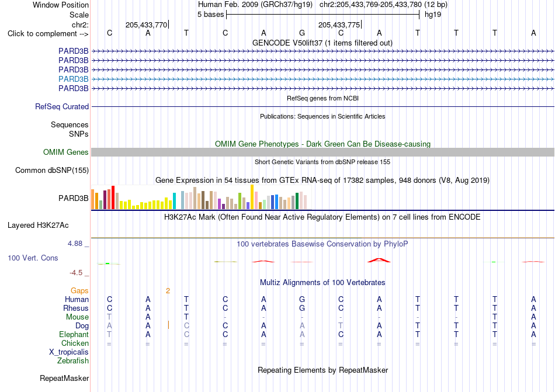Click the Elephant species label
Viewport: 555px width, 392px height.
pyautogui.click(x=74, y=334)
